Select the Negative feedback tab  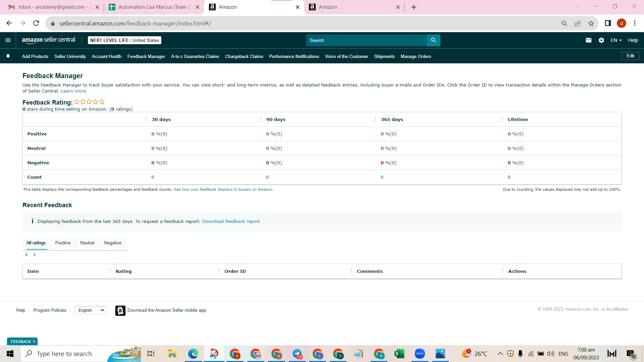point(113,243)
